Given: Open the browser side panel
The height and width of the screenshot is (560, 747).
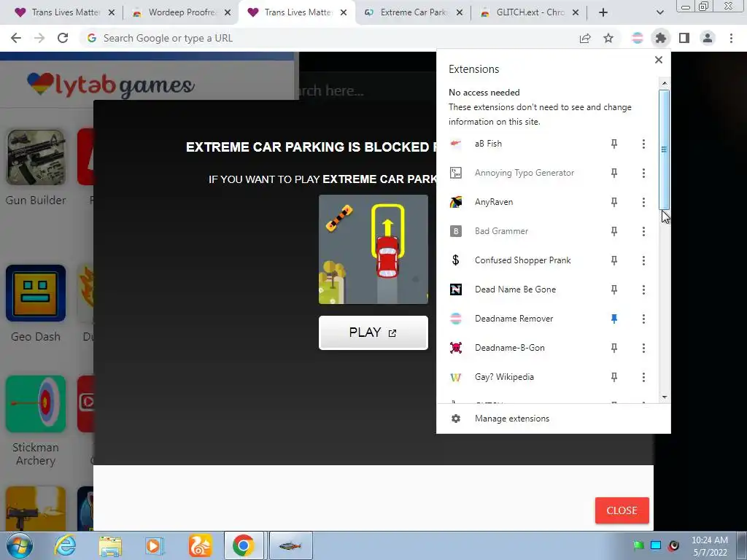Looking at the screenshot, I should pos(684,38).
